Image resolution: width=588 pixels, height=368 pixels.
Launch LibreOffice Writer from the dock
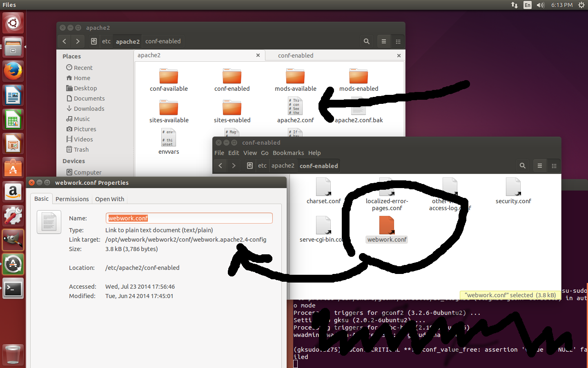point(13,95)
